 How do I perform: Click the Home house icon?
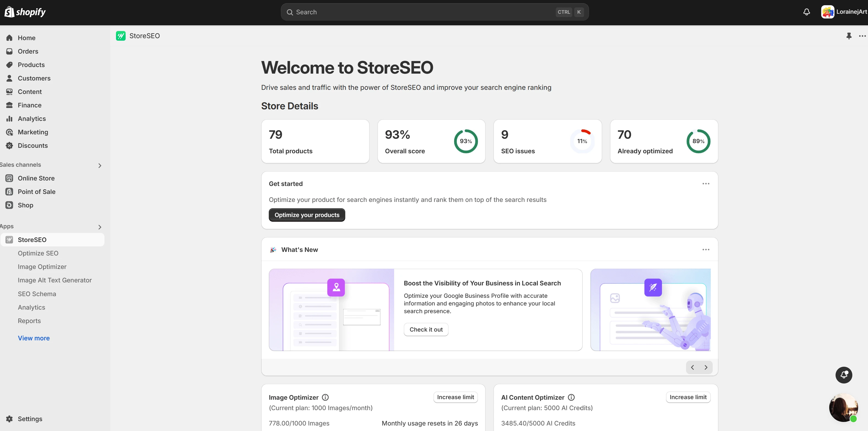9,38
